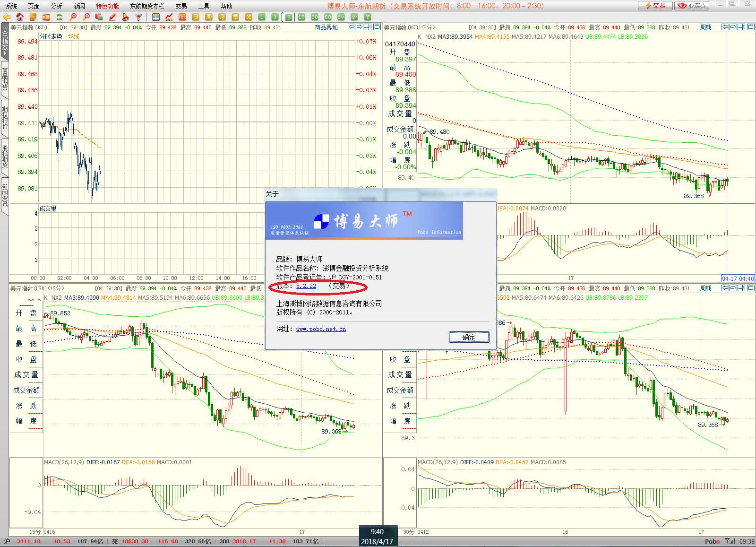Image resolution: width=756 pixels, height=547 pixels.
Task: Open the 交易 menu in menu bar
Action: (181, 6)
